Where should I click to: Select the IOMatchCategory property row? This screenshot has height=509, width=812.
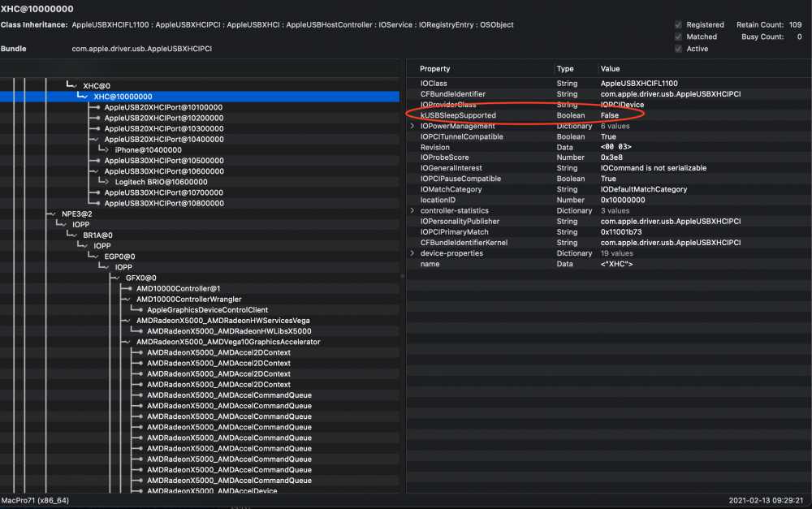click(608, 189)
